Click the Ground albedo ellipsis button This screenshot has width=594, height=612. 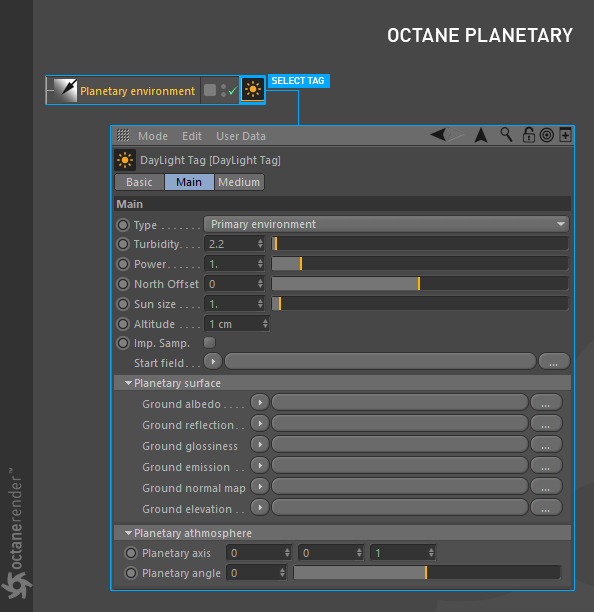point(546,403)
